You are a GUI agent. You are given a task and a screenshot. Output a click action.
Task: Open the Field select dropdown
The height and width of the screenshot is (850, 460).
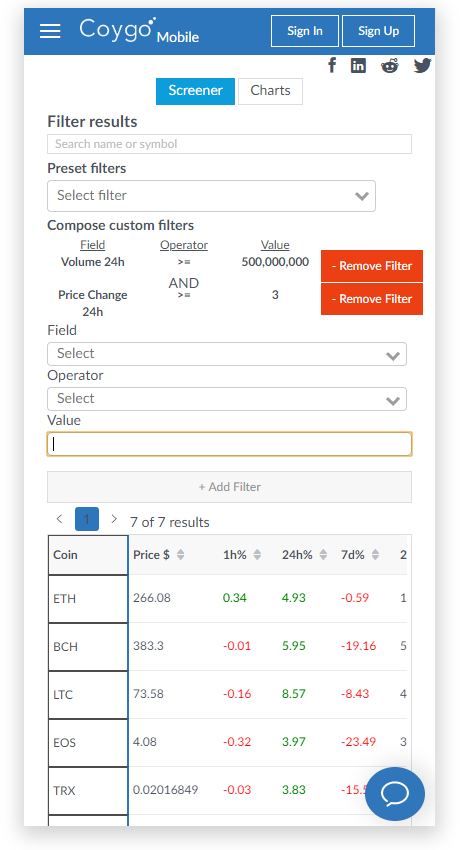227,354
